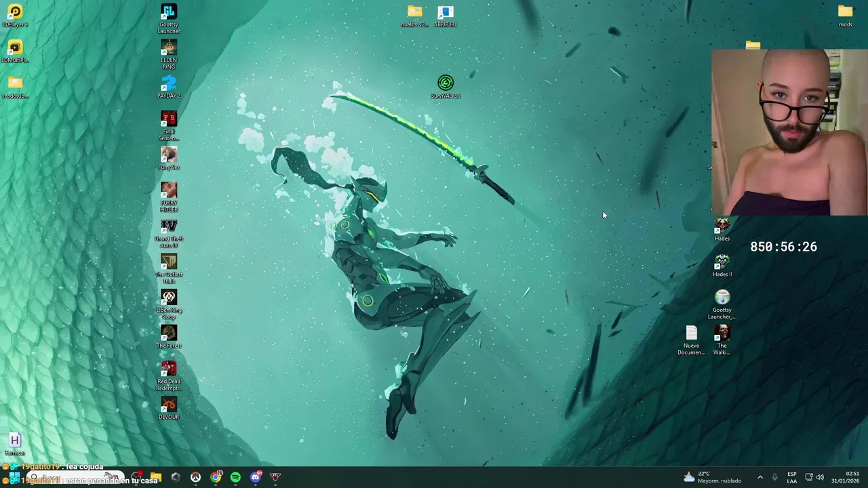Show hidden system tray icons chevron
Screen dimensions: 868x488
pyautogui.click(x=760, y=477)
